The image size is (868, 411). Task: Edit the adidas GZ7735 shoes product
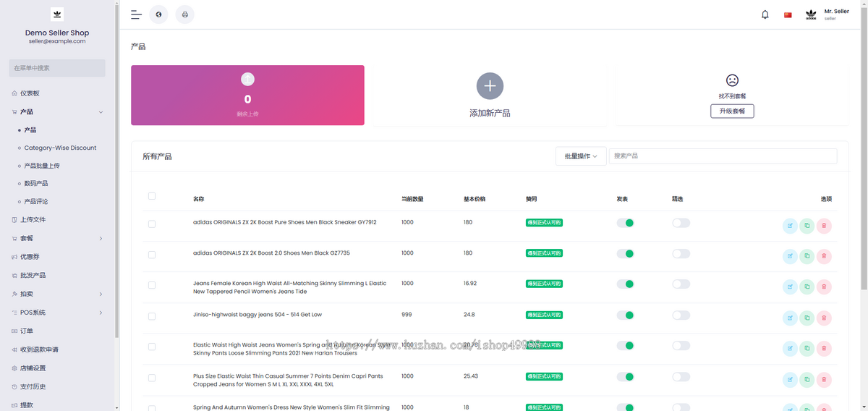[791, 256]
